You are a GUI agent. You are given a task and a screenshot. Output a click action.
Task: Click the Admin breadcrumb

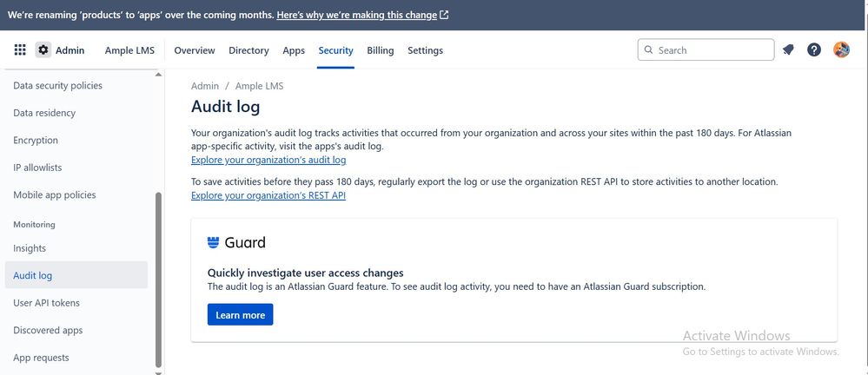tap(205, 86)
